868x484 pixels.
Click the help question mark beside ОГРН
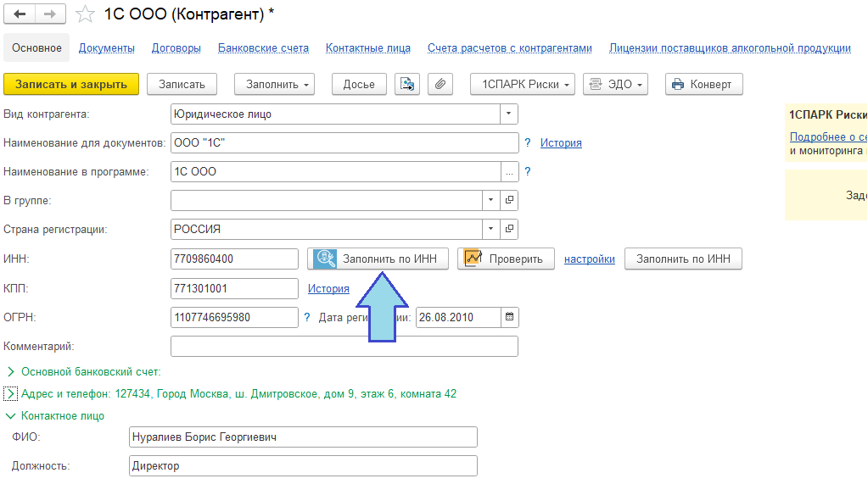(307, 317)
